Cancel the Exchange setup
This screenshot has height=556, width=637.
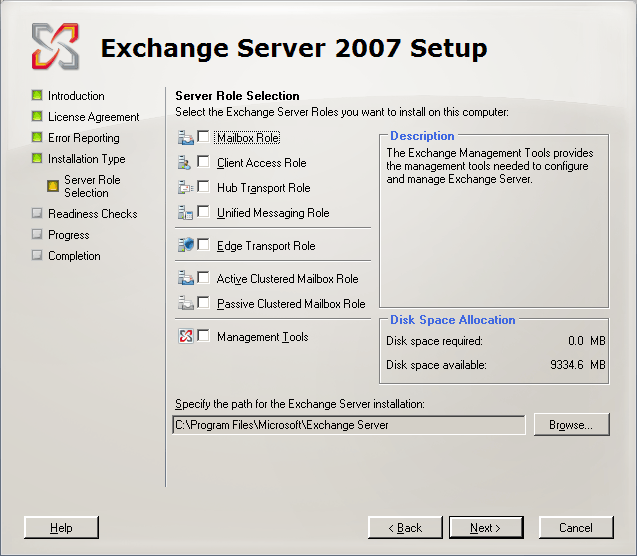(576, 528)
